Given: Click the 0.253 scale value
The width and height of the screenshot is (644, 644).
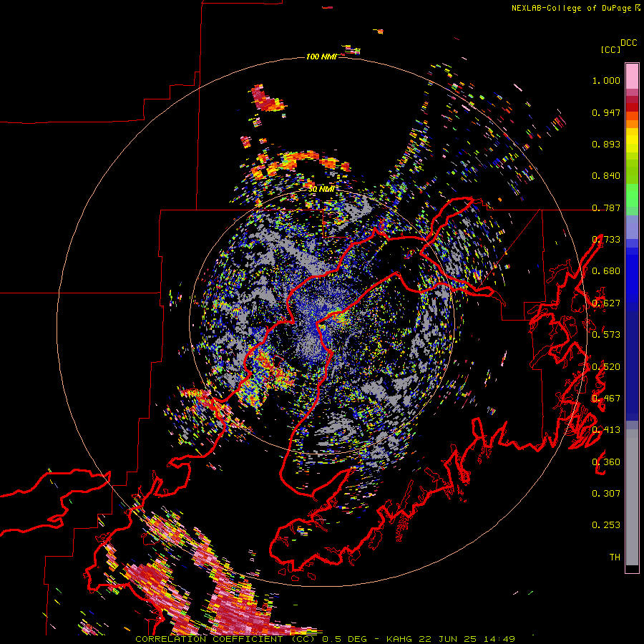Looking at the screenshot, I should (x=606, y=525).
